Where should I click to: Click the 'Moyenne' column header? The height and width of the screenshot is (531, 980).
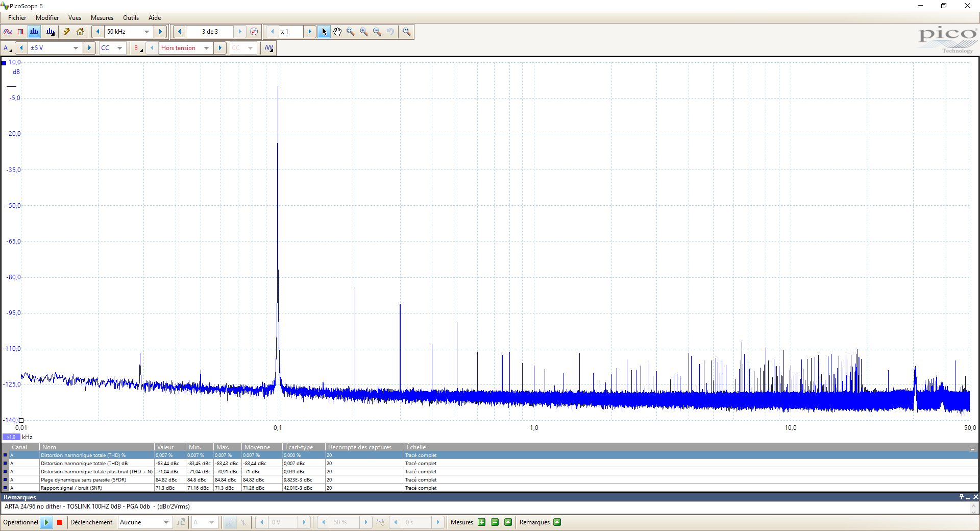pos(262,447)
